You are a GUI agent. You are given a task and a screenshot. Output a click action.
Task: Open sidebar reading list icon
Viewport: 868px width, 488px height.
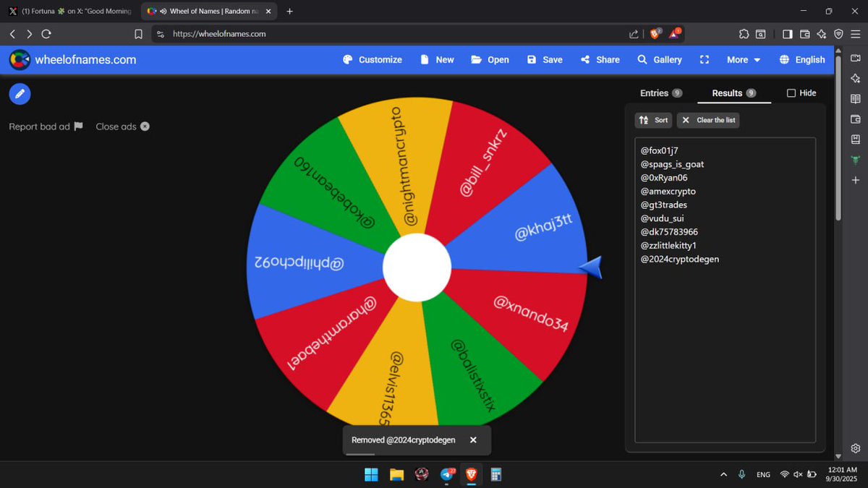coord(856,99)
